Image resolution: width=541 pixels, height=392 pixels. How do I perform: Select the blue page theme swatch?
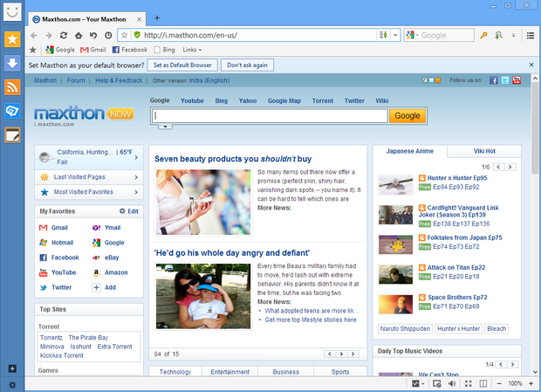tap(431, 80)
